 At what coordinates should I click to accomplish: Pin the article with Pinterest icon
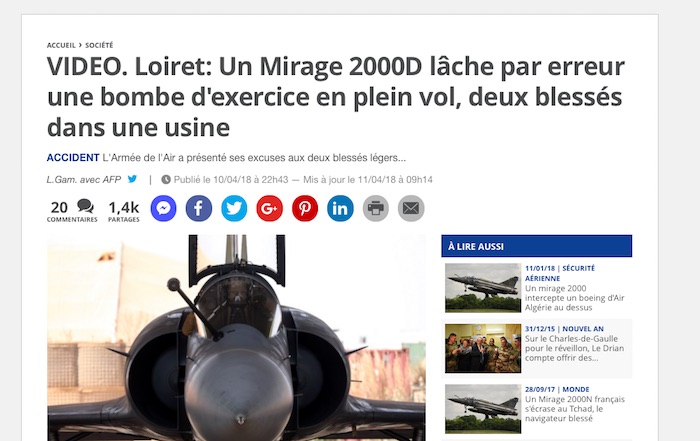[x=305, y=208]
